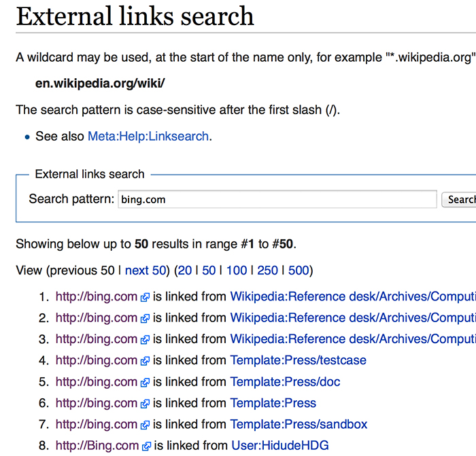Click external-link icon in result 3
The image size is (476, 456).
click(x=145, y=340)
